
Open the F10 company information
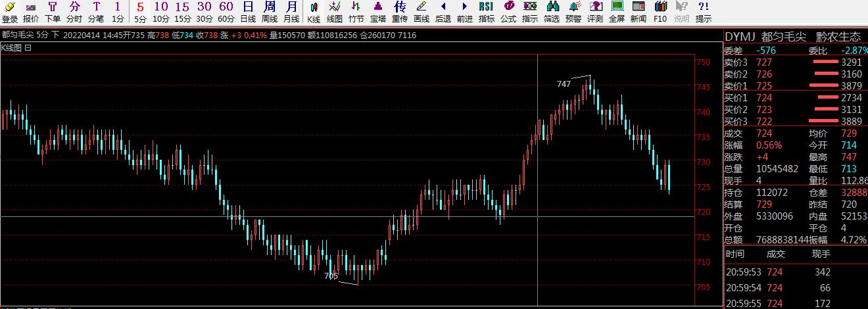tap(660, 12)
